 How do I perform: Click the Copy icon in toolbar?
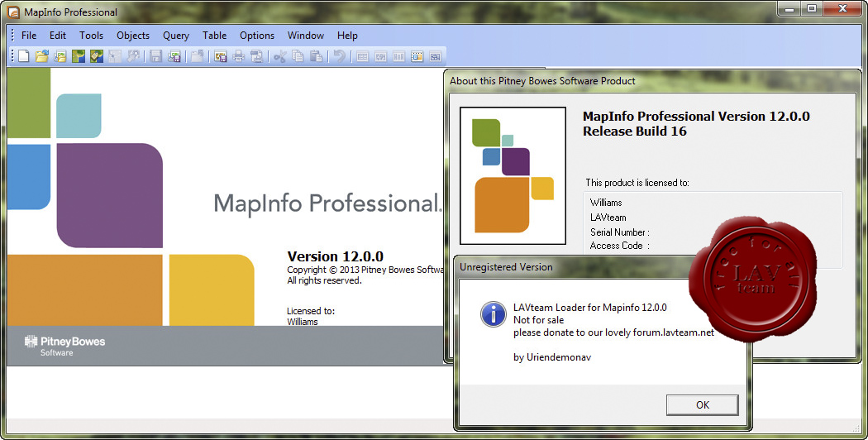click(298, 56)
